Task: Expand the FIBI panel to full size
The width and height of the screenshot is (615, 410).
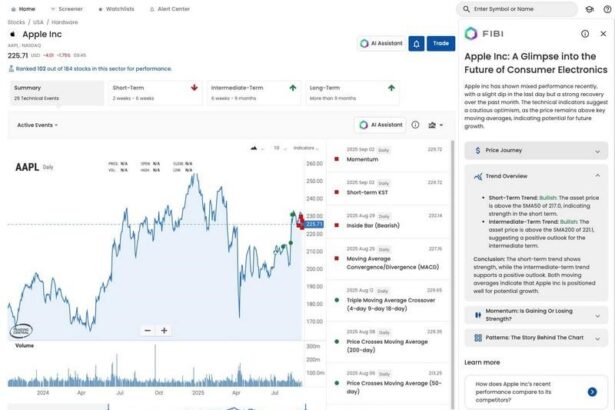Action: [x=585, y=33]
